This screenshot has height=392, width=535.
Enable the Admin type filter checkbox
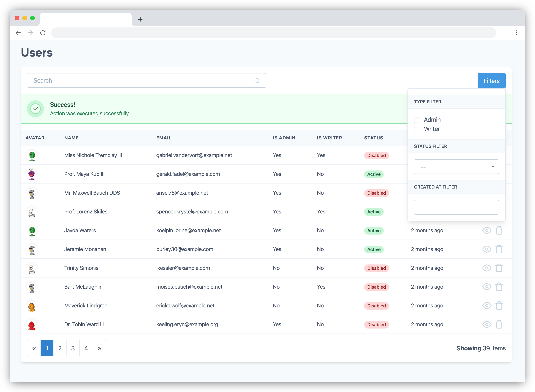coord(417,120)
